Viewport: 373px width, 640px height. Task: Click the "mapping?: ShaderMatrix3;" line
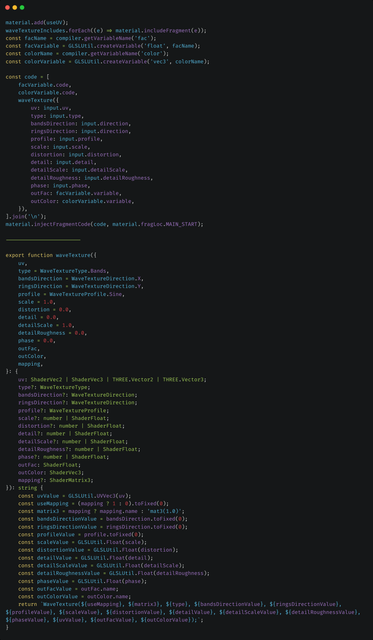[x=56, y=480]
